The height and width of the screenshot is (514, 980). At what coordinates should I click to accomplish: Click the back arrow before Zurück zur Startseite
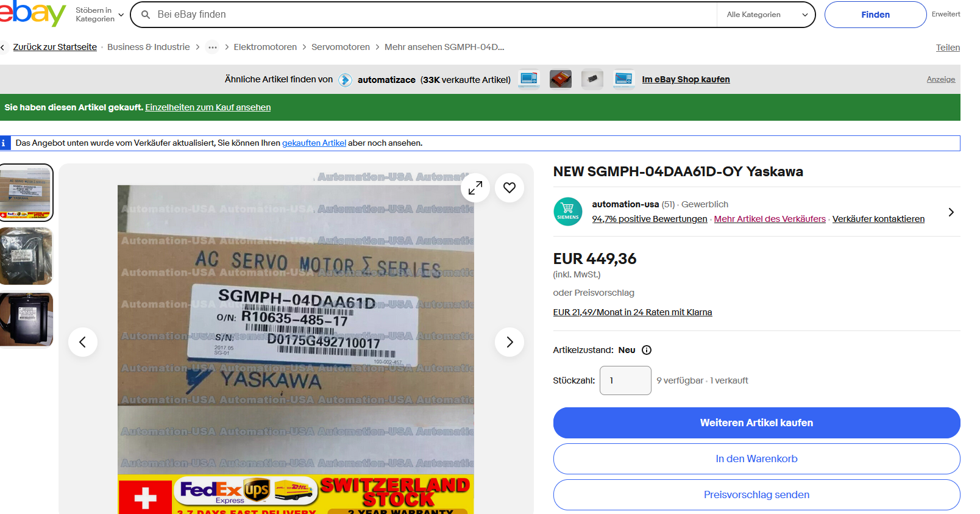coord(3,47)
